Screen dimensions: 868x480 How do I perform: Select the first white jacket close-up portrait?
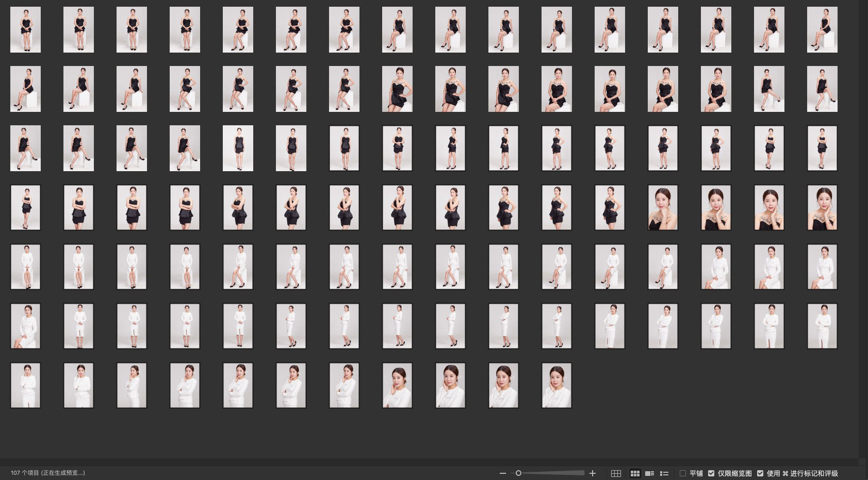tap(397, 386)
